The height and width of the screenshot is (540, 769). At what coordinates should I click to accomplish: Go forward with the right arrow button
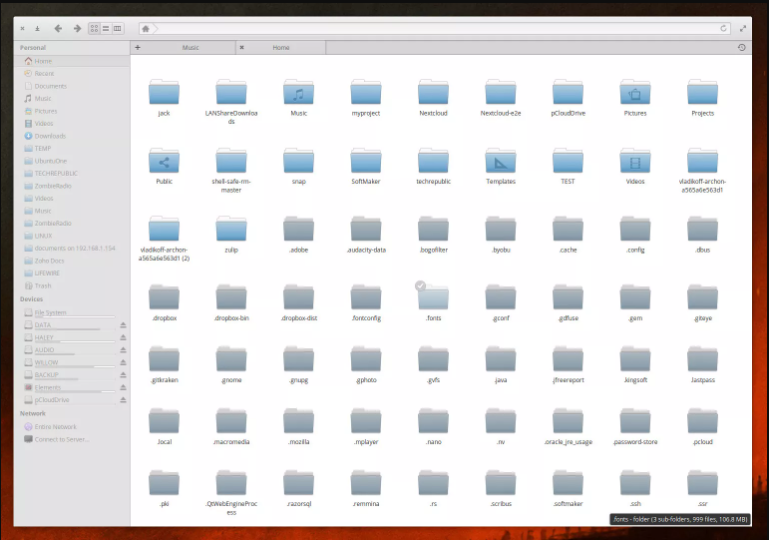pos(77,28)
